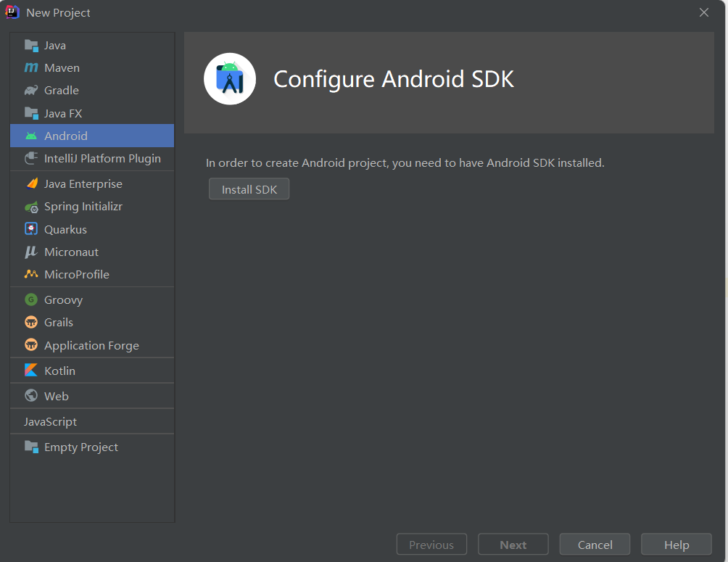Click the Gradle elephant icon

pyautogui.click(x=31, y=91)
